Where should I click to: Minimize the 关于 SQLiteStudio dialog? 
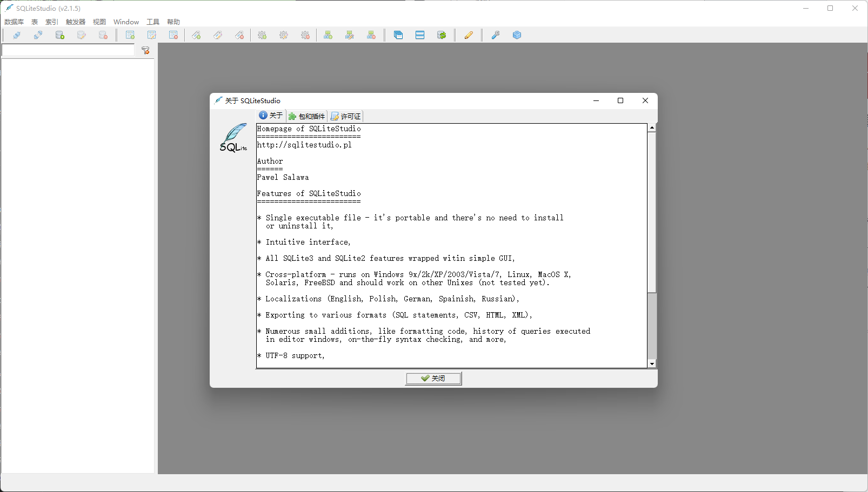(x=596, y=100)
